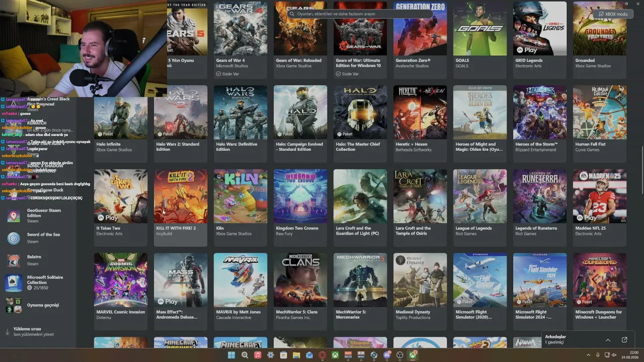Expand the Arkadaşlar panel with the chevron
Image resolution: width=644 pixels, height=362 pixels.
608,340
